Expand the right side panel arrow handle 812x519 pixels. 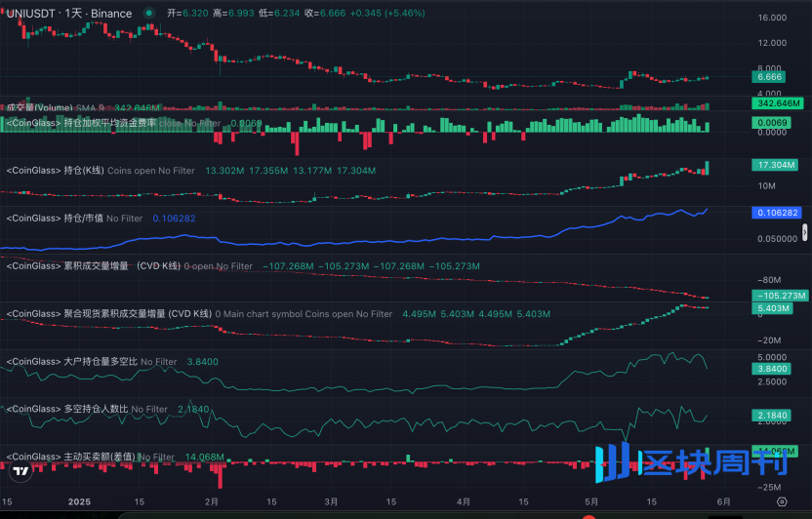pyautogui.click(x=805, y=232)
